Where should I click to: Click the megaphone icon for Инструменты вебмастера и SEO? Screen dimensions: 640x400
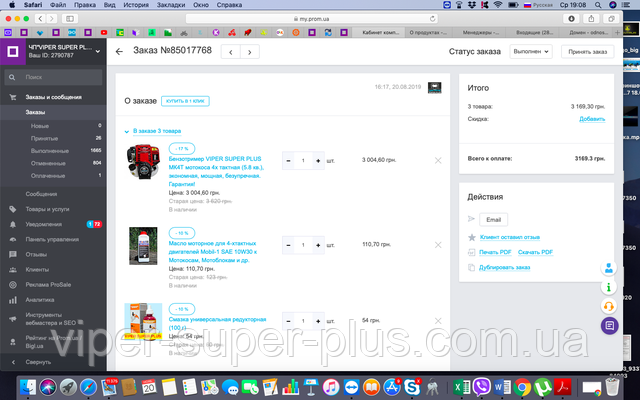(x=13, y=319)
